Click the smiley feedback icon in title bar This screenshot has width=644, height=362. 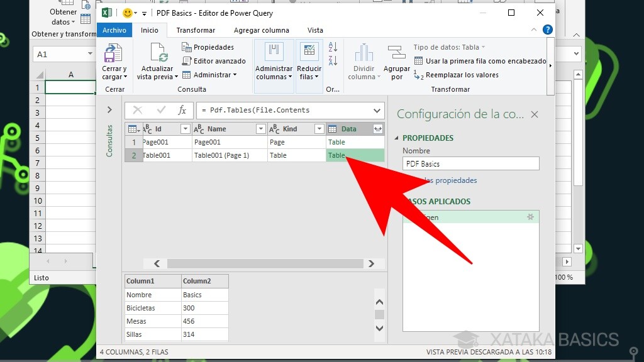tap(128, 13)
